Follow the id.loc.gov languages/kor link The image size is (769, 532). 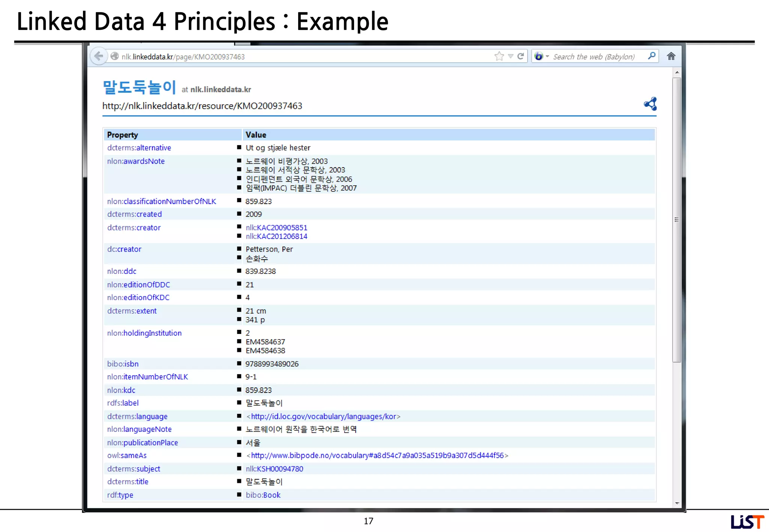pos(323,416)
